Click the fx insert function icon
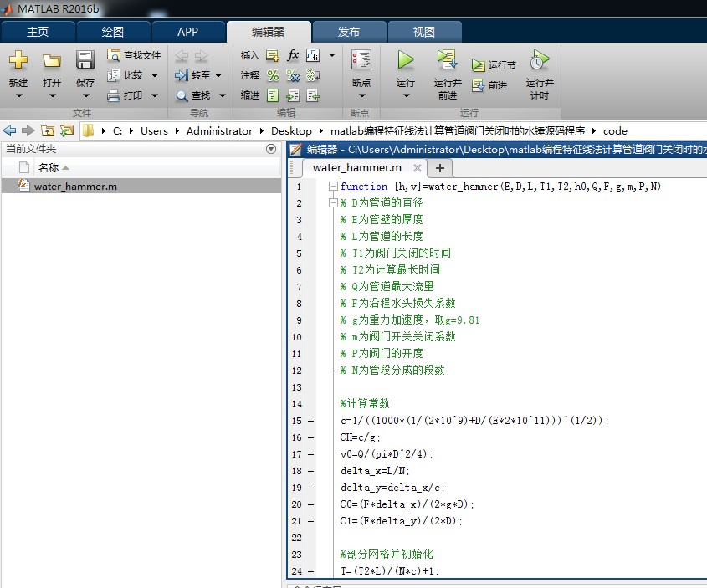707x588 pixels. coord(293,55)
